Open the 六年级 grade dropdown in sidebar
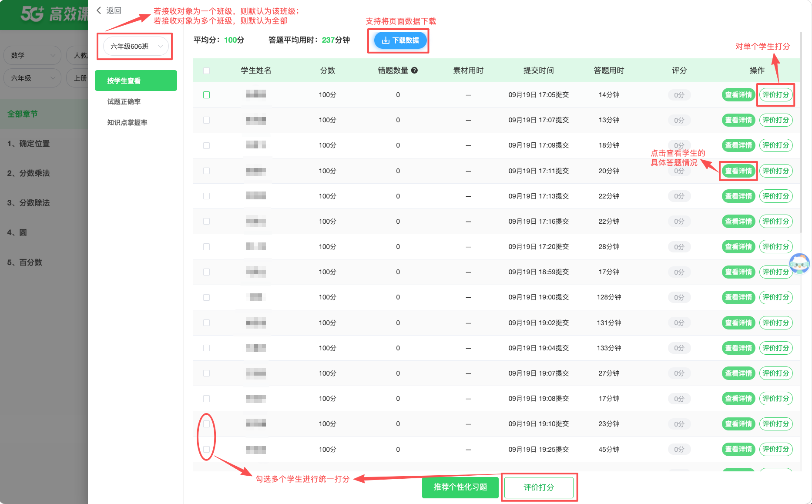This screenshot has width=812, height=504. pyautogui.click(x=33, y=78)
